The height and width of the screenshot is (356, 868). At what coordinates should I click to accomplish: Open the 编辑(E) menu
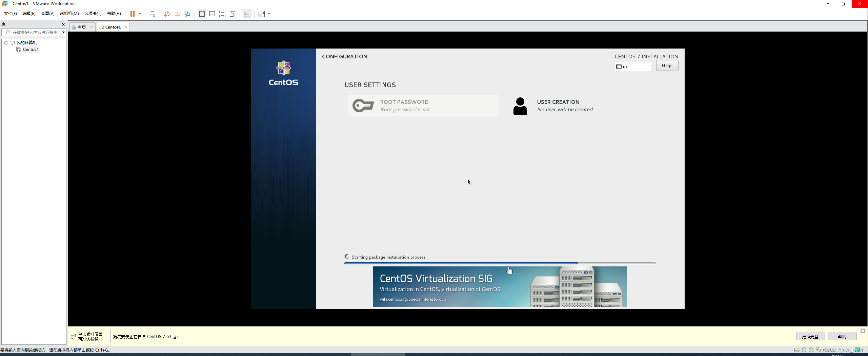click(29, 14)
